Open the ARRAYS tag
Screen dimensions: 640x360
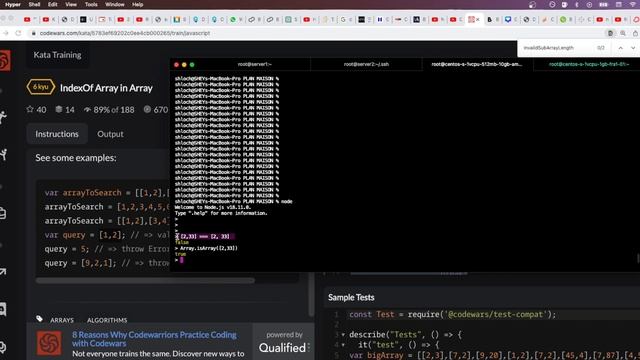pos(62,320)
